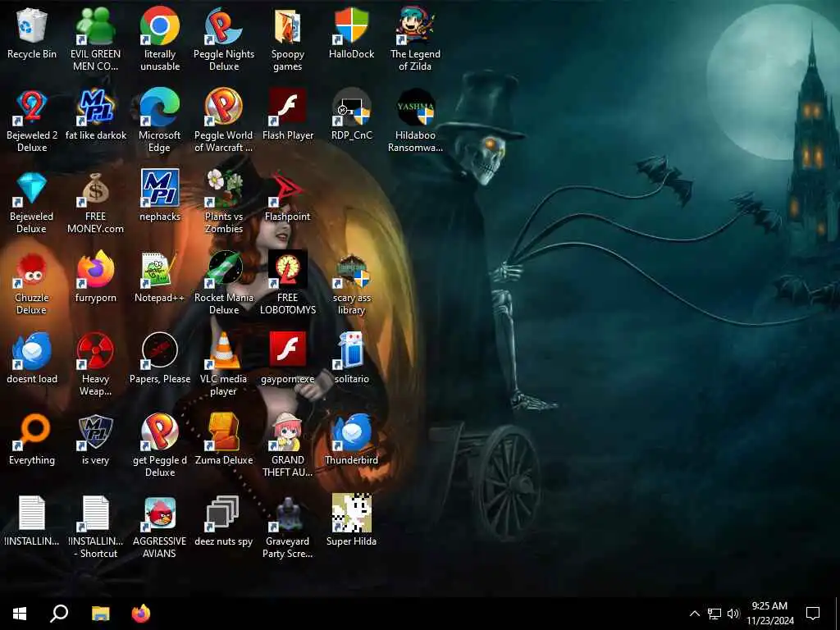Select the !INSTALLIN... - Shortcut file
This screenshot has width=840, height=630.
pos(95,527)
